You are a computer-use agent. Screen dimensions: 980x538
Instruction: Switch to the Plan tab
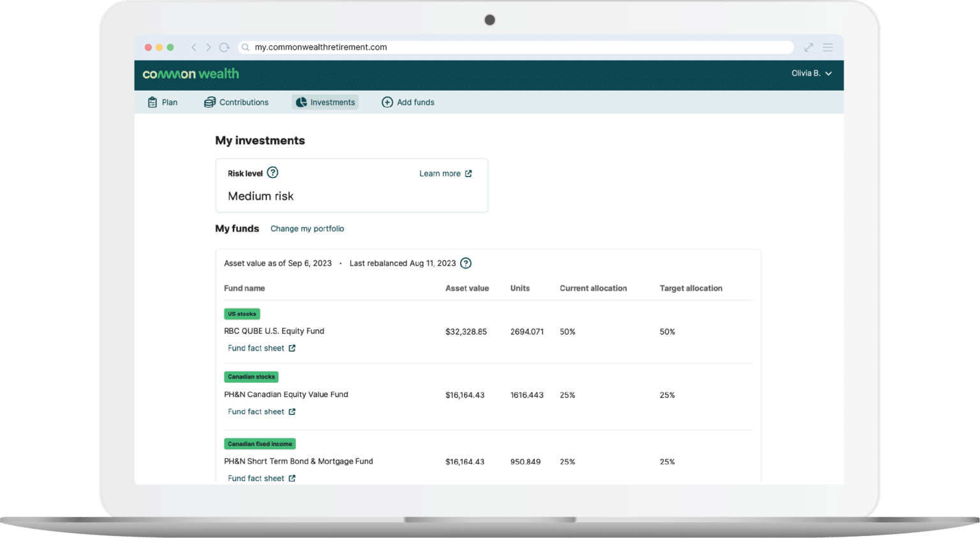click(x=163, y=102)
